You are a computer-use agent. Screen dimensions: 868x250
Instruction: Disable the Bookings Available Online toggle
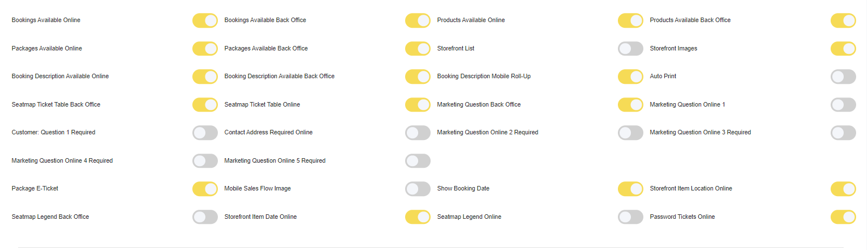(x=205, y=20)
